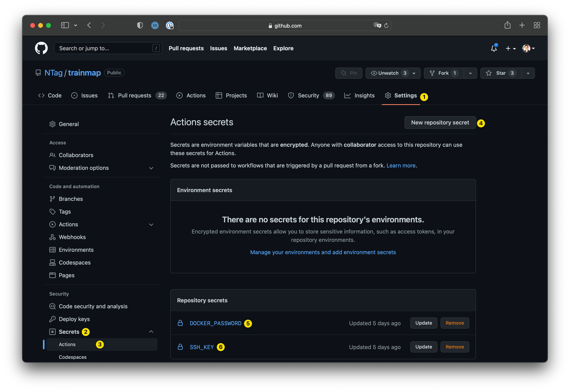Open the NTag owner link
Screen dimensions: 570x392
(54, 73)
